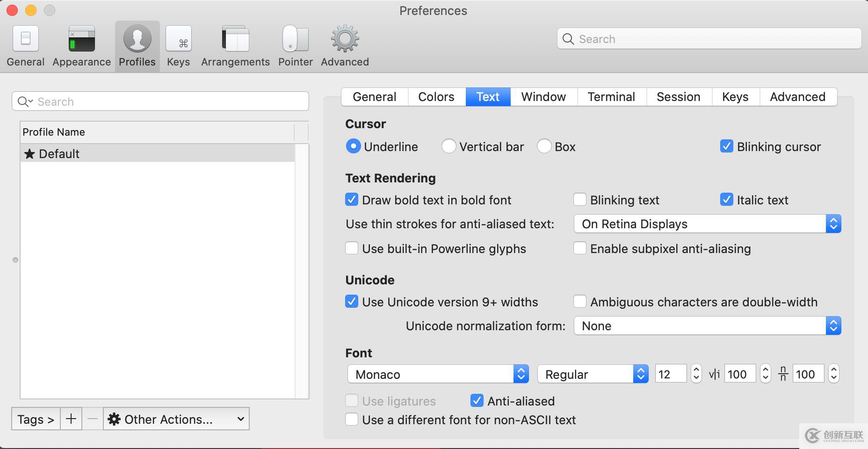This screenshot has height=449, width=868.
Task: Select the Keys preferences icon
Action: pyautogui.click(x=178, y=44)
